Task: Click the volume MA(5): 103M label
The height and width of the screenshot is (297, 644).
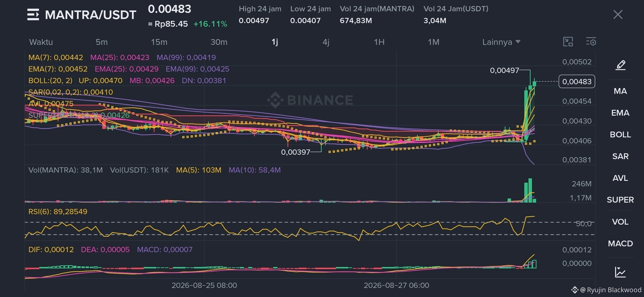Action: click(199, 170)
